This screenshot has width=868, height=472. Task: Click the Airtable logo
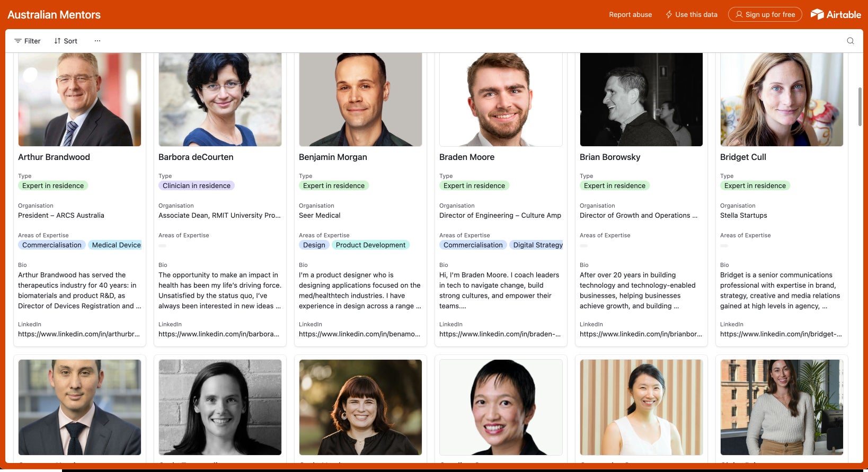coord(836,14)
